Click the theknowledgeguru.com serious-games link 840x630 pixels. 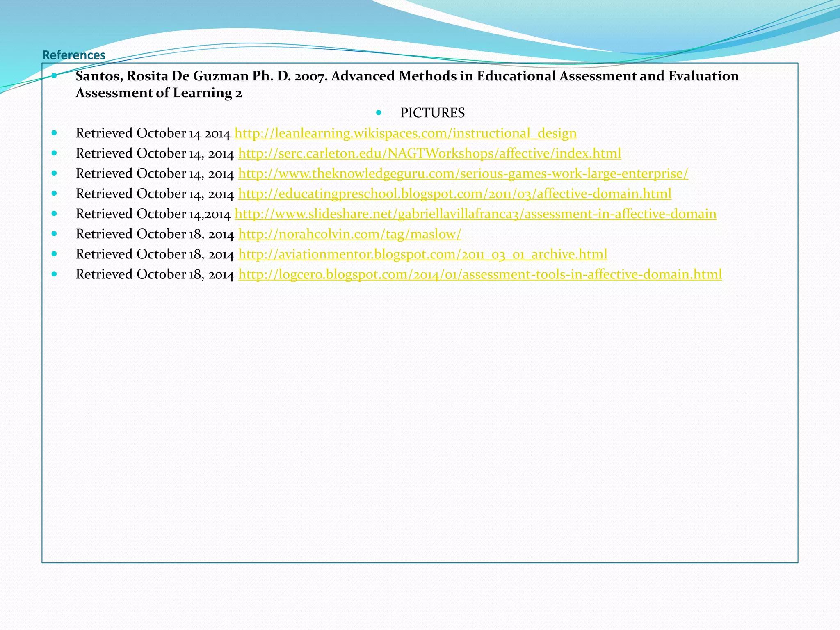(463, 173)
